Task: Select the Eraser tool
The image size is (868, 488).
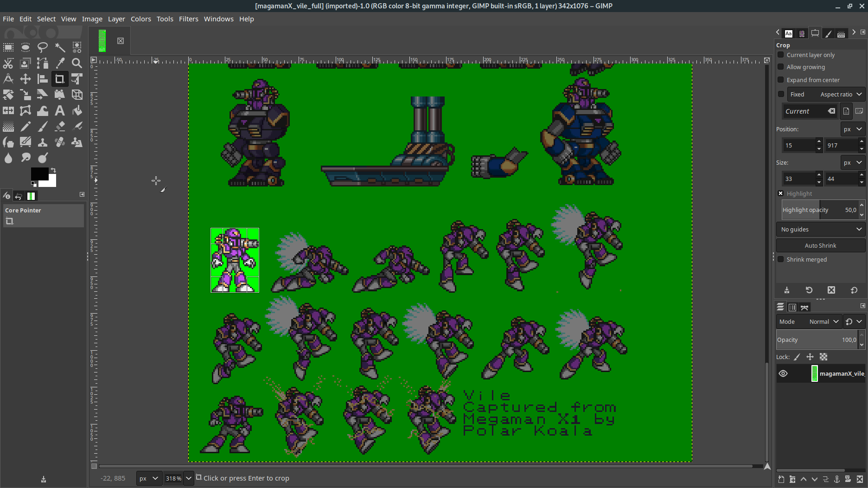Action: [60, 126]
